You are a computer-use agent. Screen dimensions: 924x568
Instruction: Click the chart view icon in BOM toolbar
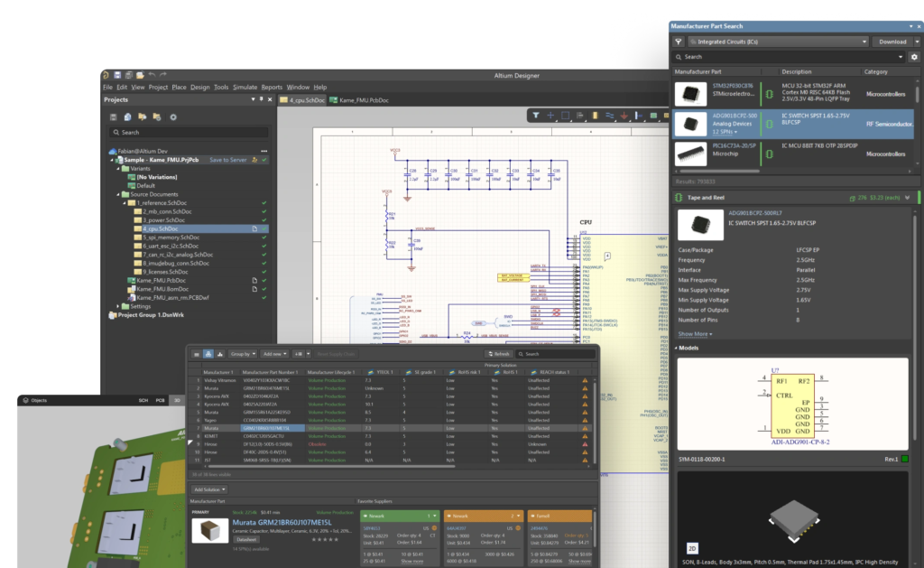(220, 354)
